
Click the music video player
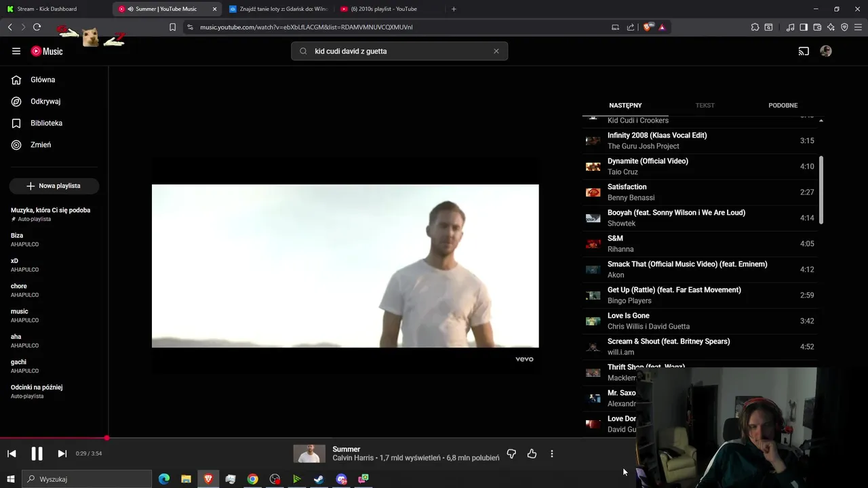(x=345, y=266)
